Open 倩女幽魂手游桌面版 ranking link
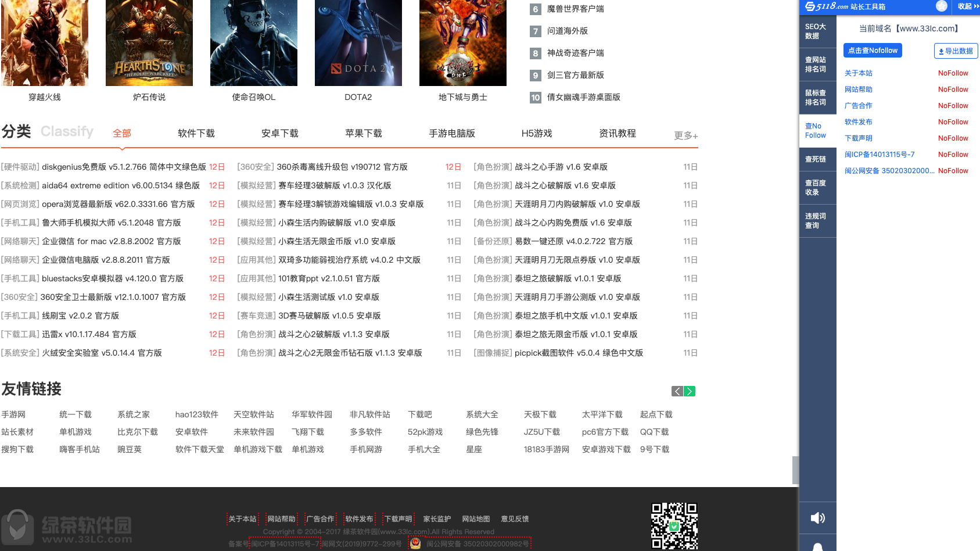Viewport: 980px width, 551px height. 584,97
